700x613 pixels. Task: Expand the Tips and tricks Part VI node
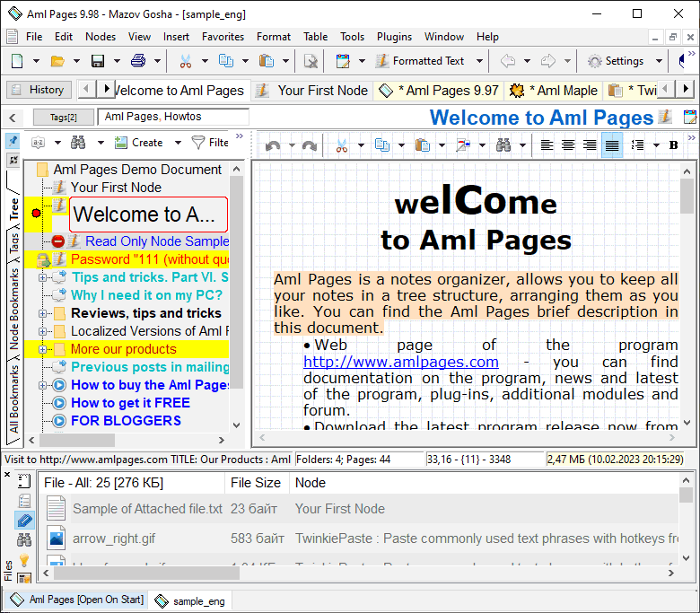pos(42,277)
